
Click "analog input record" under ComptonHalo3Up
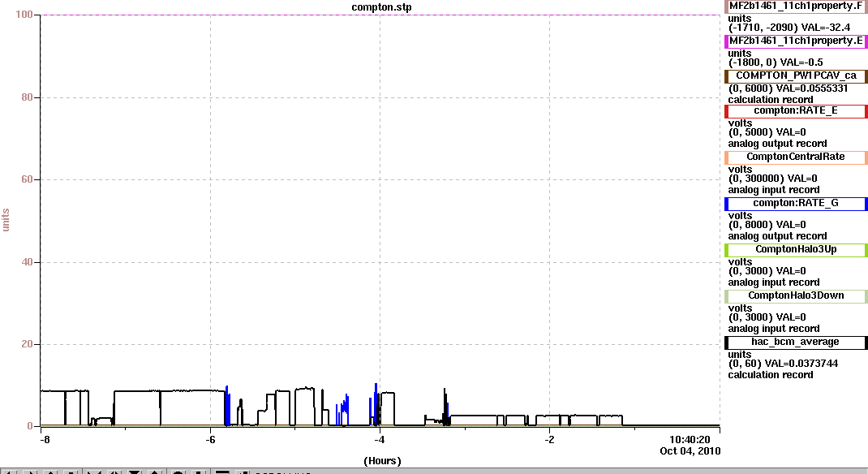773,282
